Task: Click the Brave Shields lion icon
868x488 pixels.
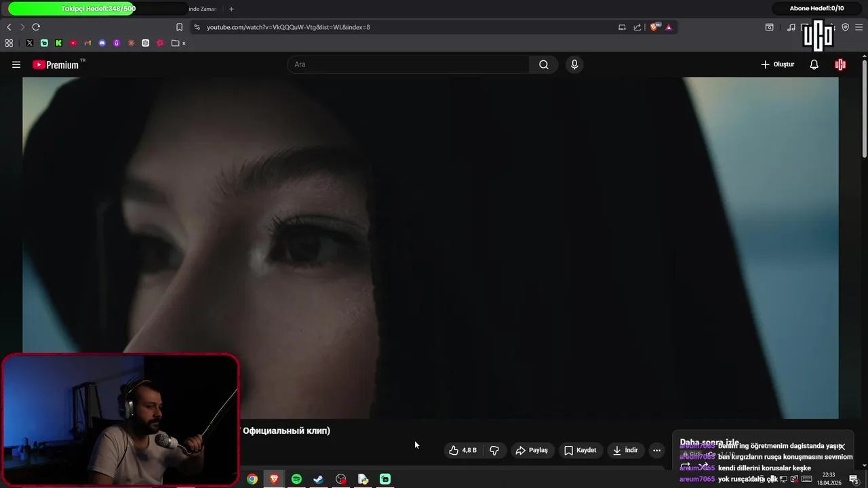Action: 654,27
